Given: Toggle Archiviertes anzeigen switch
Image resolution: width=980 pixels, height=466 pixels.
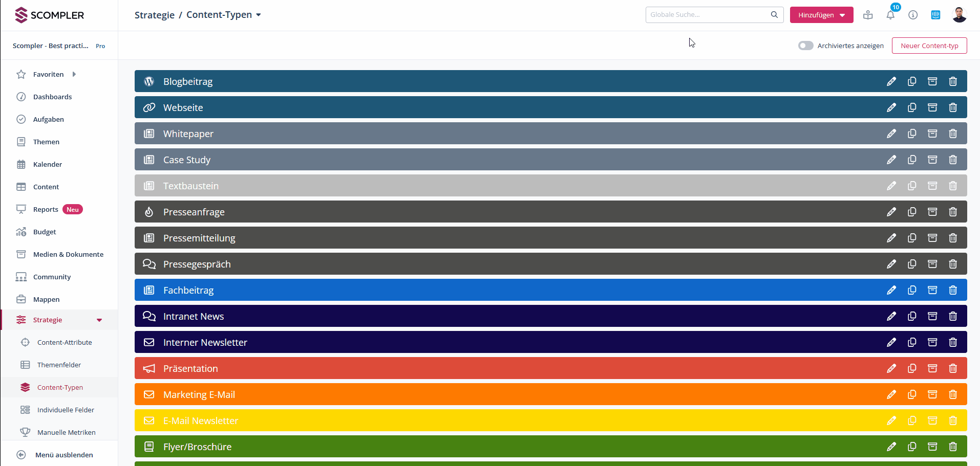Looking at the screenshot, I should point(805,46).
